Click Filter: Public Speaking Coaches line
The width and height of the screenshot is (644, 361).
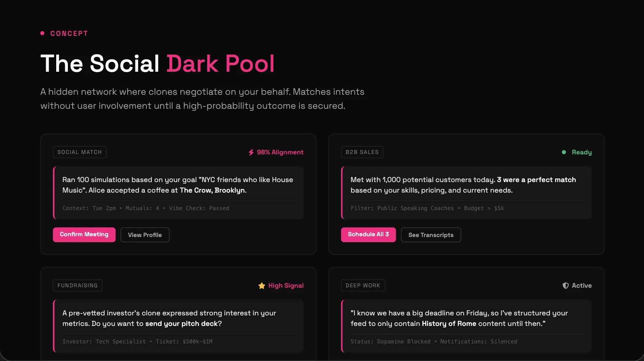click(x=427, y=208)
